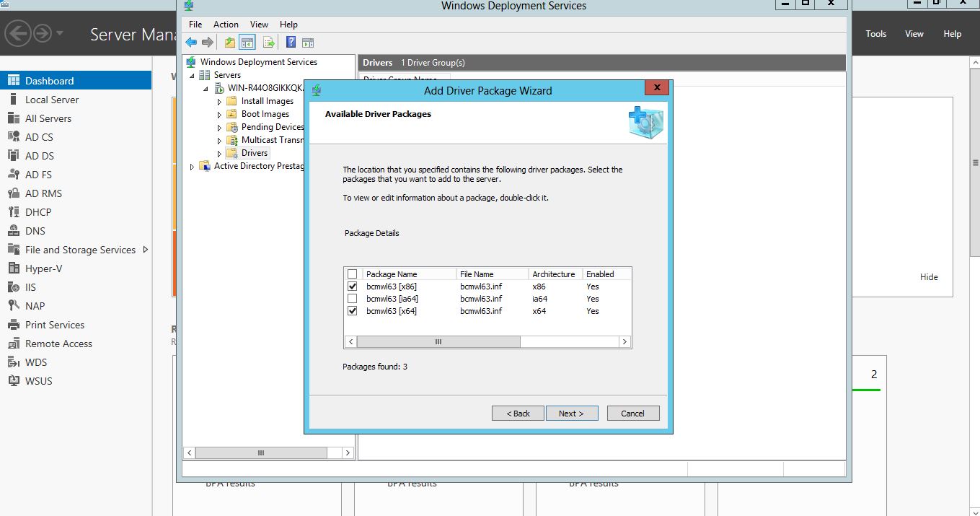Image resolution: width=980 pixels, height=516 pixels.
Task: Click the Architecture column header
Action: pyautogui.click(x=554, y=274)
